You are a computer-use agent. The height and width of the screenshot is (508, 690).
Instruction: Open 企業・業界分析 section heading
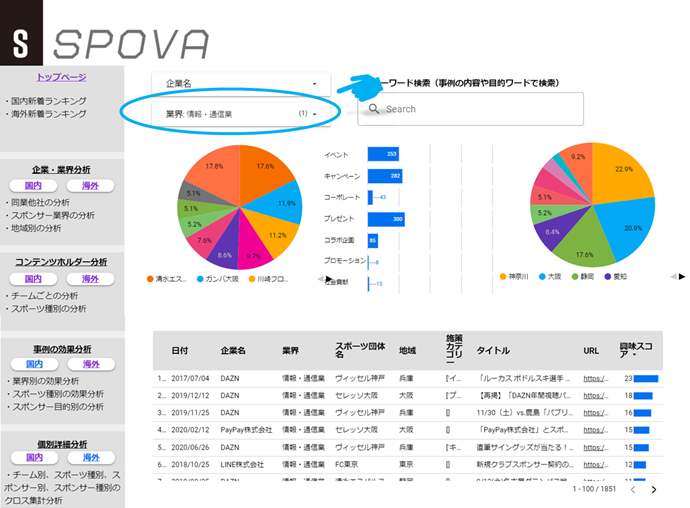[61, 169]
